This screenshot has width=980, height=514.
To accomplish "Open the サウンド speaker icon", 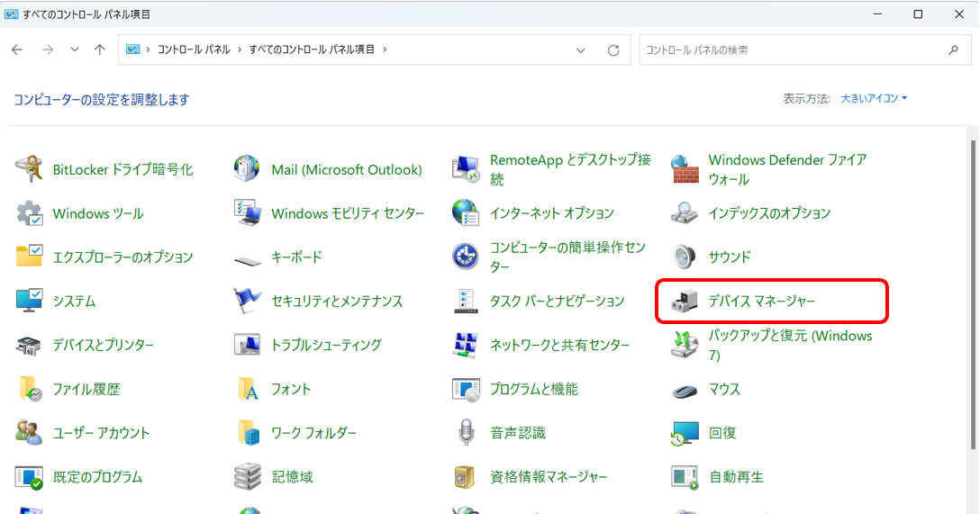I will 685,257.
